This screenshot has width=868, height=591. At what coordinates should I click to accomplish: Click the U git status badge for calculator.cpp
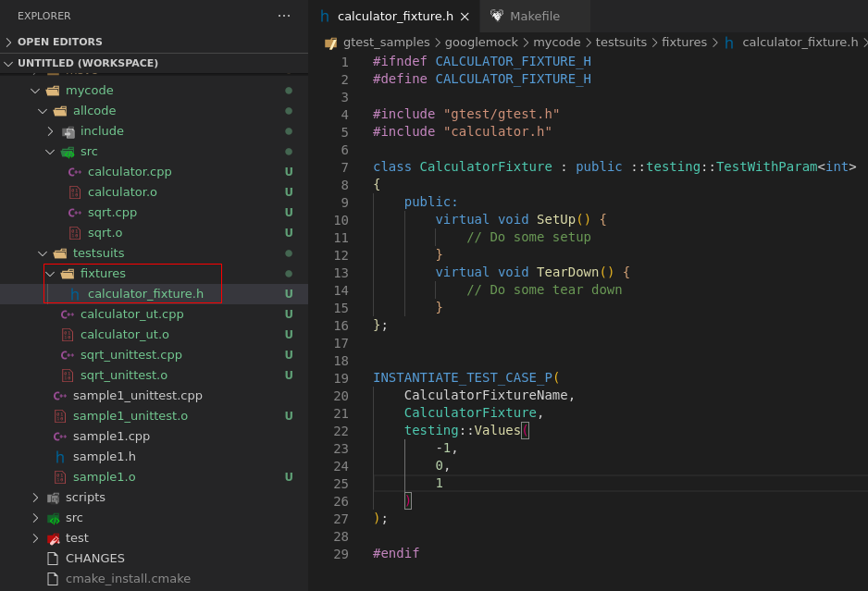point(289,172)
